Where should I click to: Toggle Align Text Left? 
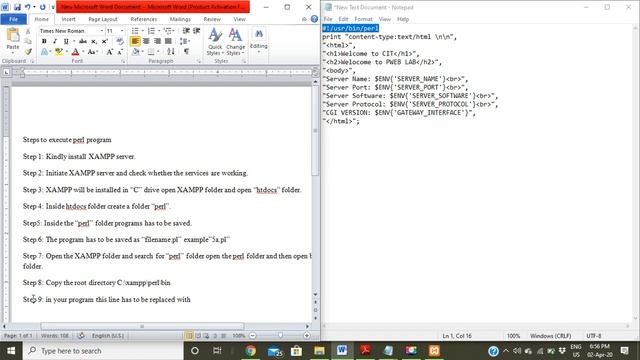coord(135,41)
